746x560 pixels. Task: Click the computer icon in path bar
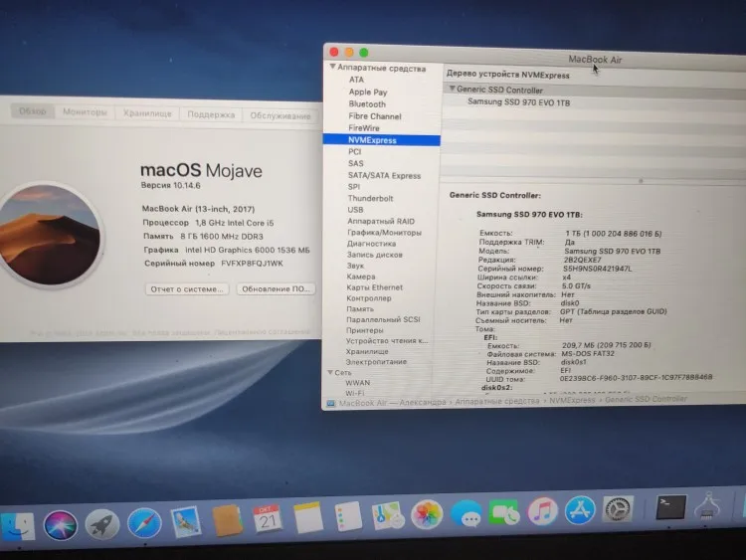pyautogui.click(x=330, y=403)
